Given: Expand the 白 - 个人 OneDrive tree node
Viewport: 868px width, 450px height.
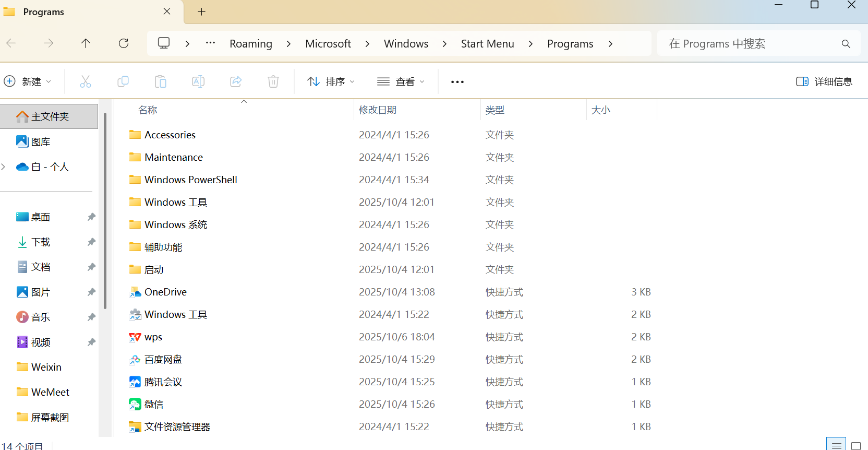Looking at the screenshot, I should pos(4,167).
